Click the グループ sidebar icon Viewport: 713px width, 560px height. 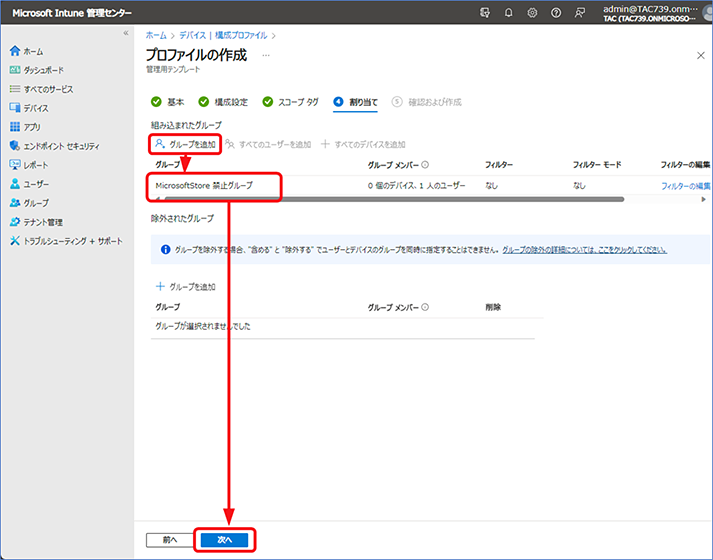coord(15,203)
